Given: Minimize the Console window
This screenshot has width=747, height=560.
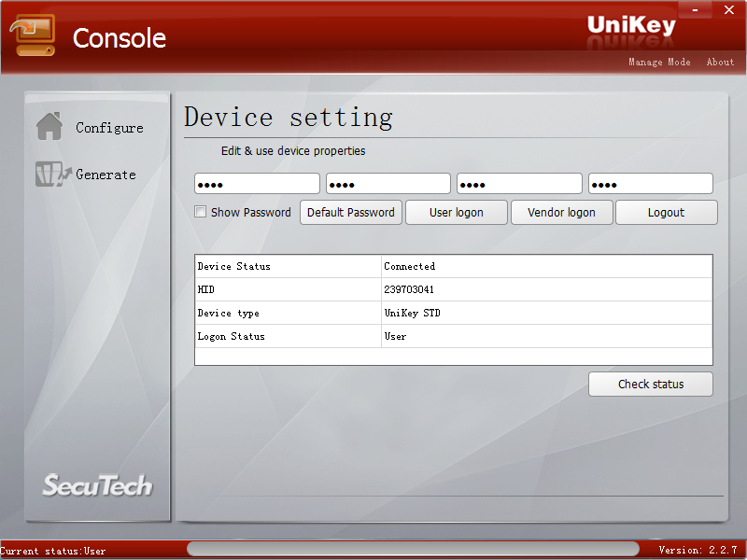Looking at the screenshot, I should pos(695,9).
